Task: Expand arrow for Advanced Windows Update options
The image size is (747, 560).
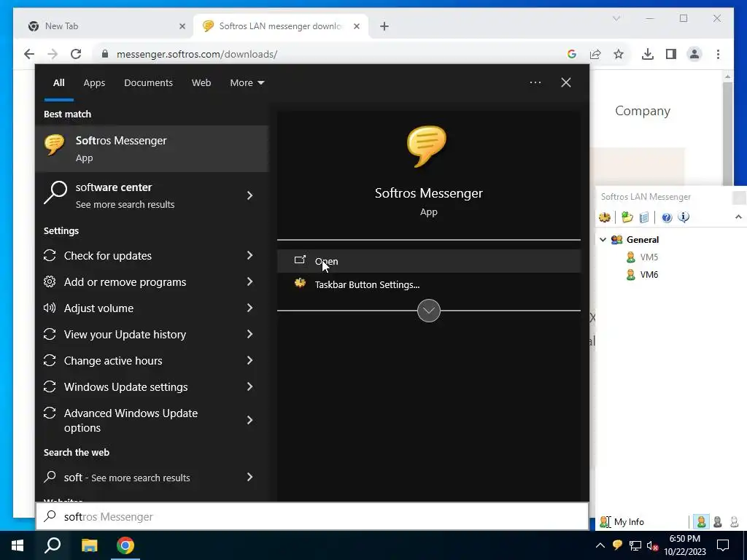Action: click(249, 420)
